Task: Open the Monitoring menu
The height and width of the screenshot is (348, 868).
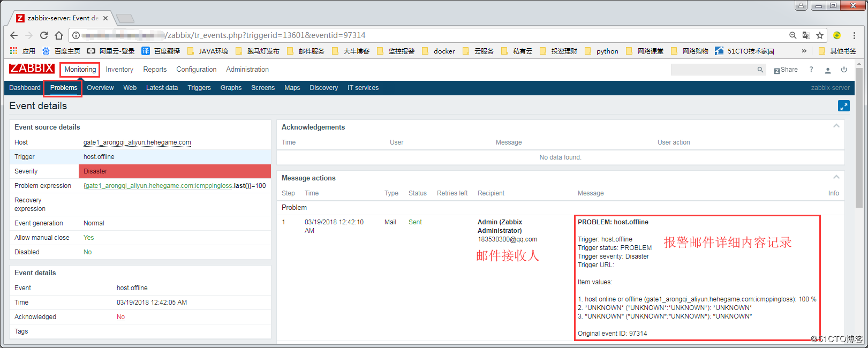Action: click(x=80, y=70)
